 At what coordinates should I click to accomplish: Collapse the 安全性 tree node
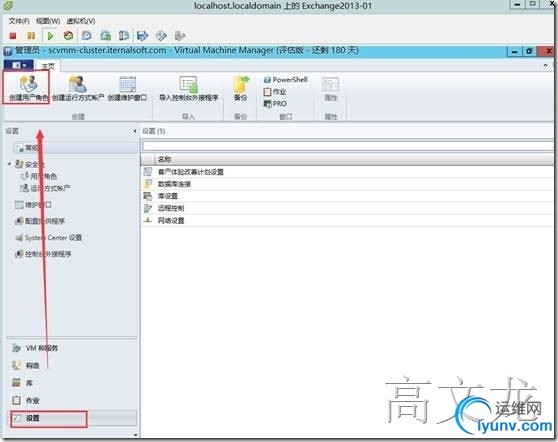10,164
